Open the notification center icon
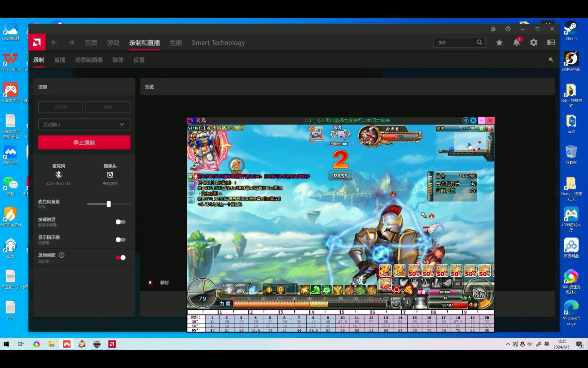The width and height of the screenshot is (588, 368). (x=580, y=344)
